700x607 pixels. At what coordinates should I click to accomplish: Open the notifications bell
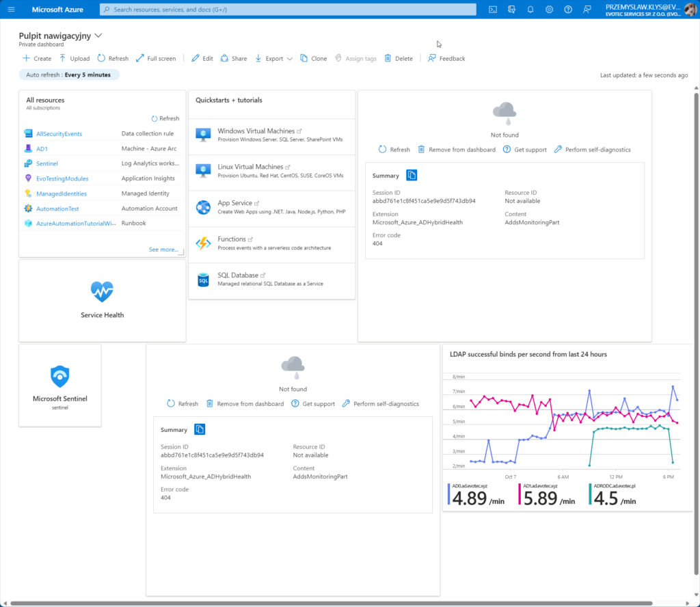[x=530, y=10]
